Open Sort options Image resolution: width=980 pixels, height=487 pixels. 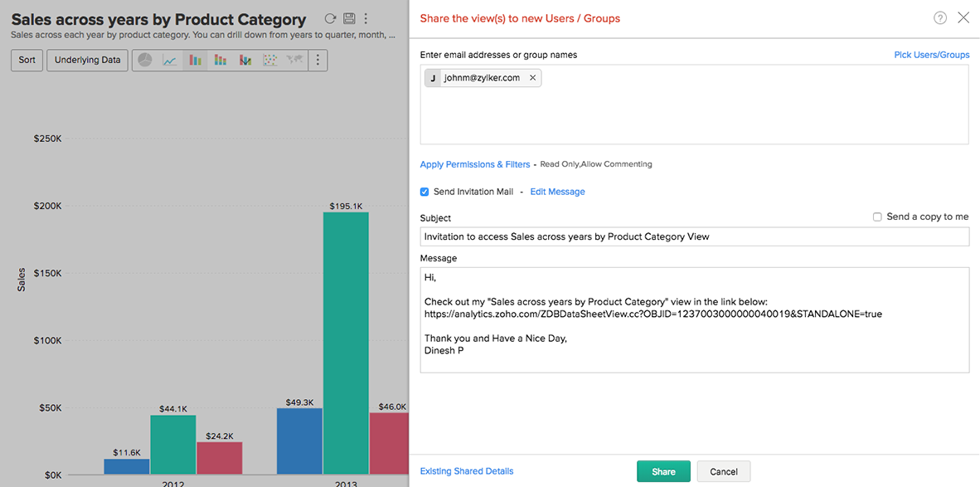click(27, 60)
